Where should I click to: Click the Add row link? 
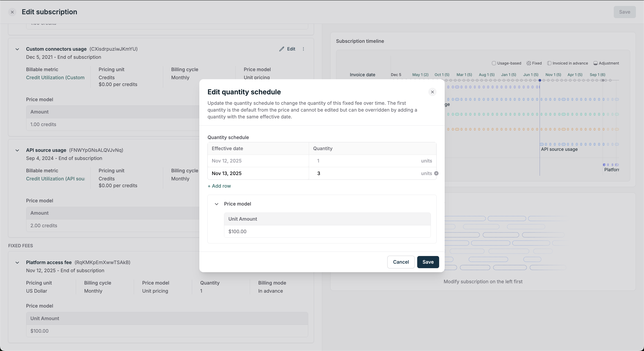coord(219,186)
